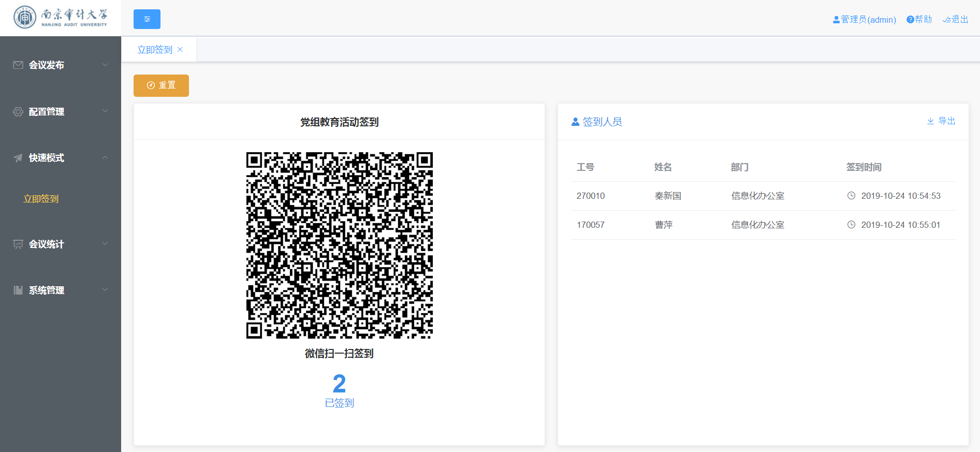Click the clock icon for 10:54:53
The width and height of the screenshot is (980, 452).
[851, 196]
